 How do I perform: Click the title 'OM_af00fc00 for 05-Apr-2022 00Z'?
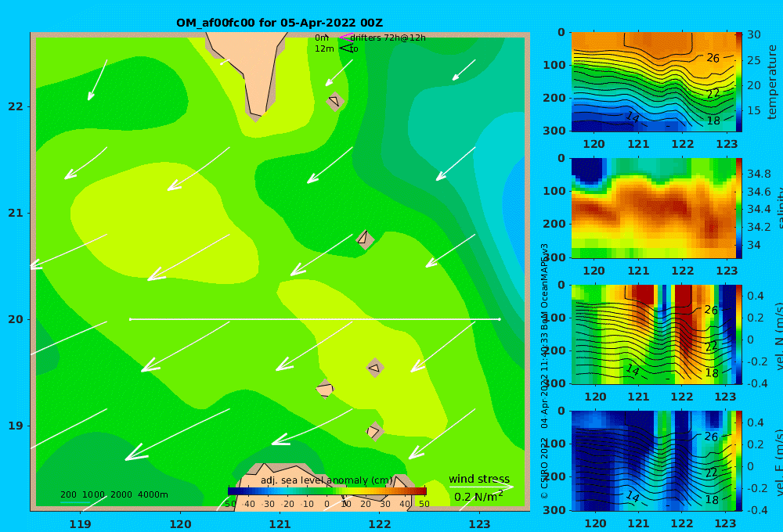(x=280, y=23)
